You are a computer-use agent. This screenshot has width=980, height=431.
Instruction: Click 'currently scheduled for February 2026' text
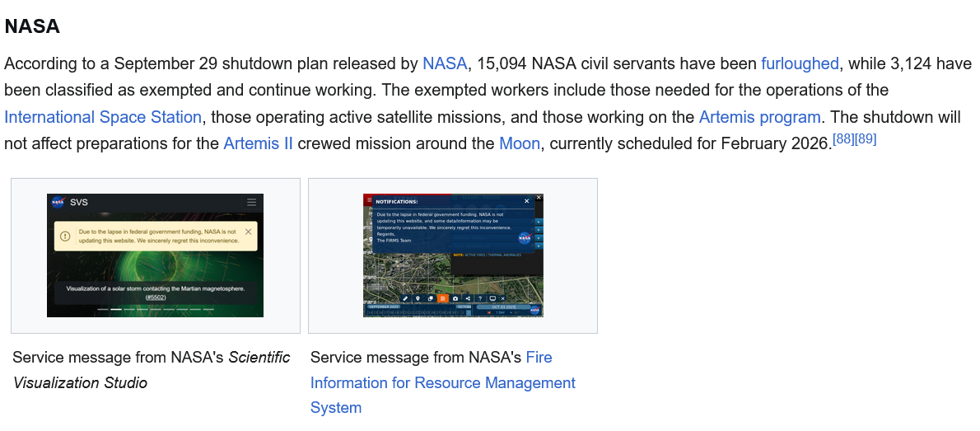688,144
